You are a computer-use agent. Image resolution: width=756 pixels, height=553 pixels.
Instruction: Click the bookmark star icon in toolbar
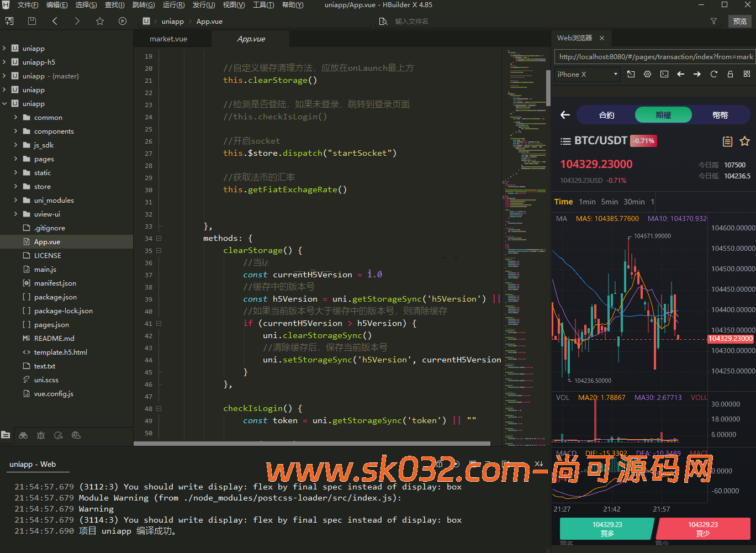coord(100,21)
